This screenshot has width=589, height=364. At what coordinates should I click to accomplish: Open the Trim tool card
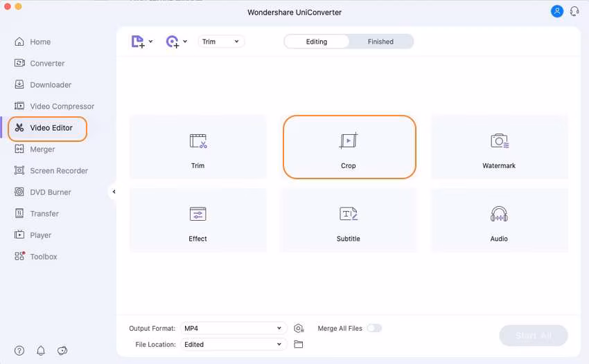[198, 147]
